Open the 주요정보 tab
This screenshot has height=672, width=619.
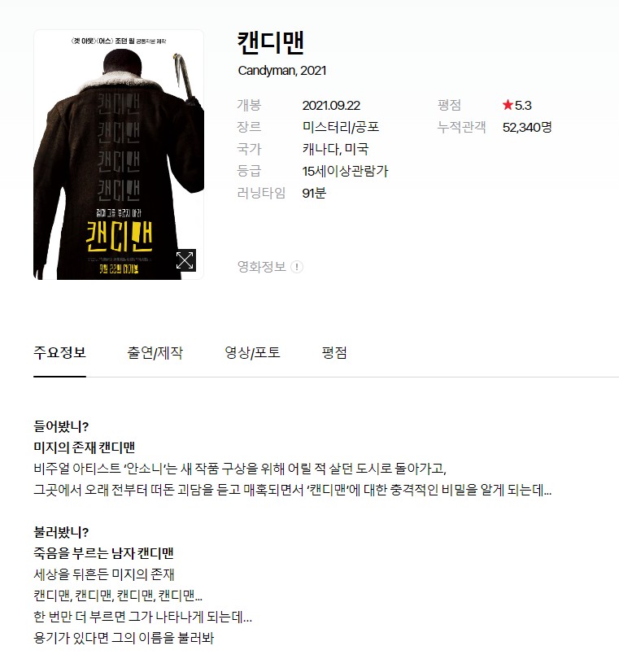point(59,353)
